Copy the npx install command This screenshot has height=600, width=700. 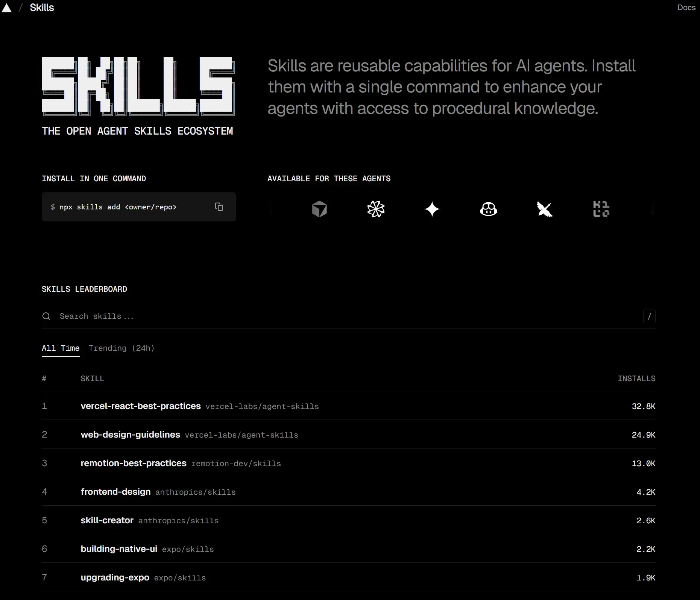(219, 207)
